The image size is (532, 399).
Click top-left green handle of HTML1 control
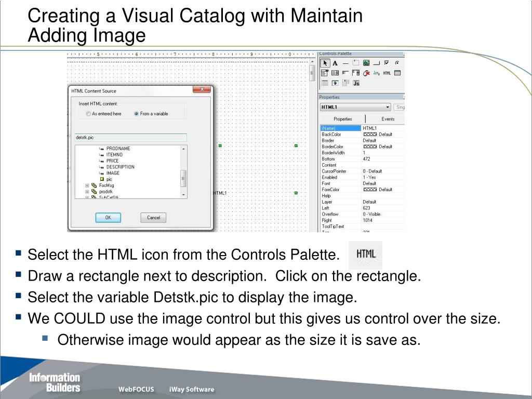click(x=220, y=145)
